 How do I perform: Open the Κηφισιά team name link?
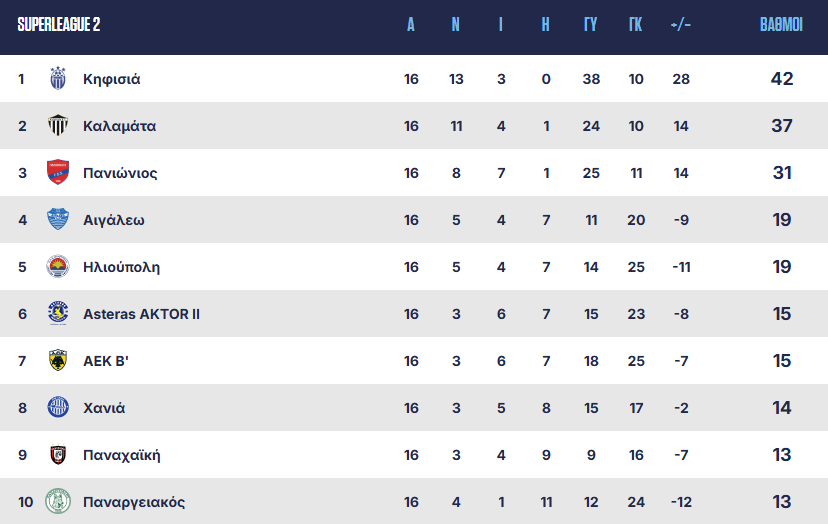[111, 79]
